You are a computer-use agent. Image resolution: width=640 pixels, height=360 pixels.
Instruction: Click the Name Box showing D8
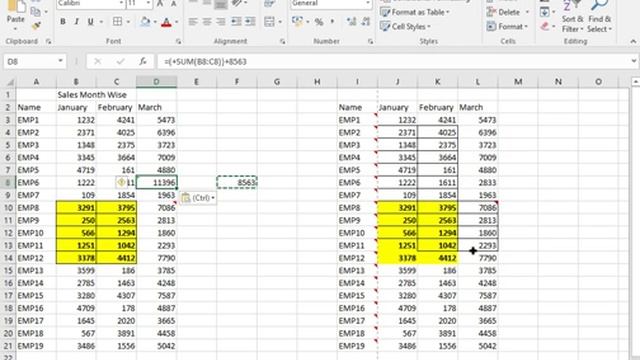[30, 62]
